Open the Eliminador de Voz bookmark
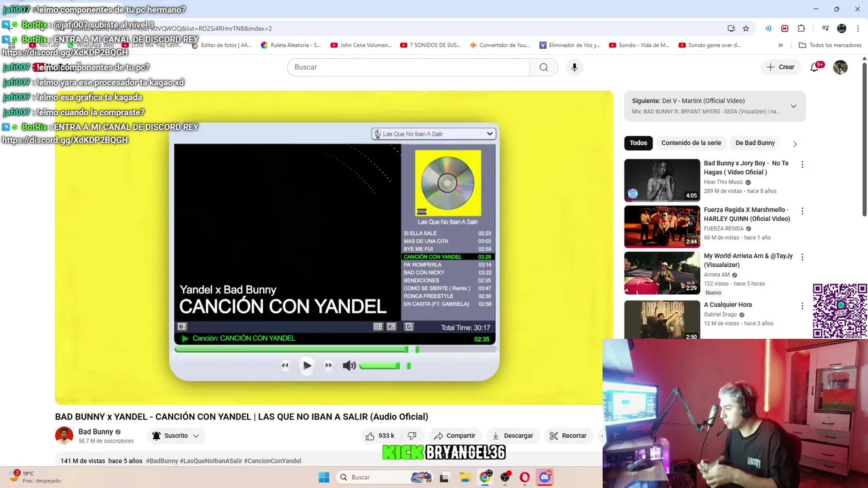The width and height of the screenshot is (868, 488). point(570,45)
